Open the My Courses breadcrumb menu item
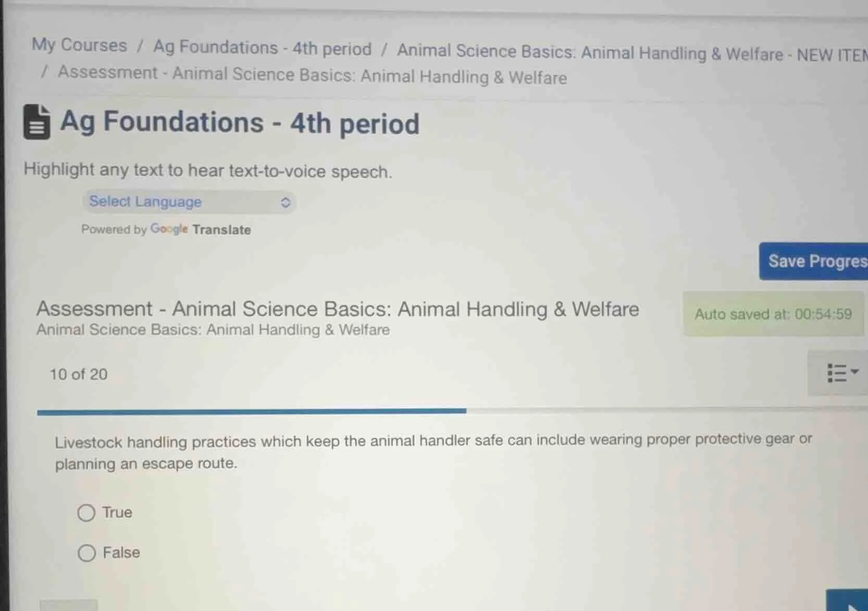This screenshot has height=611, width=868. [79, 46]
